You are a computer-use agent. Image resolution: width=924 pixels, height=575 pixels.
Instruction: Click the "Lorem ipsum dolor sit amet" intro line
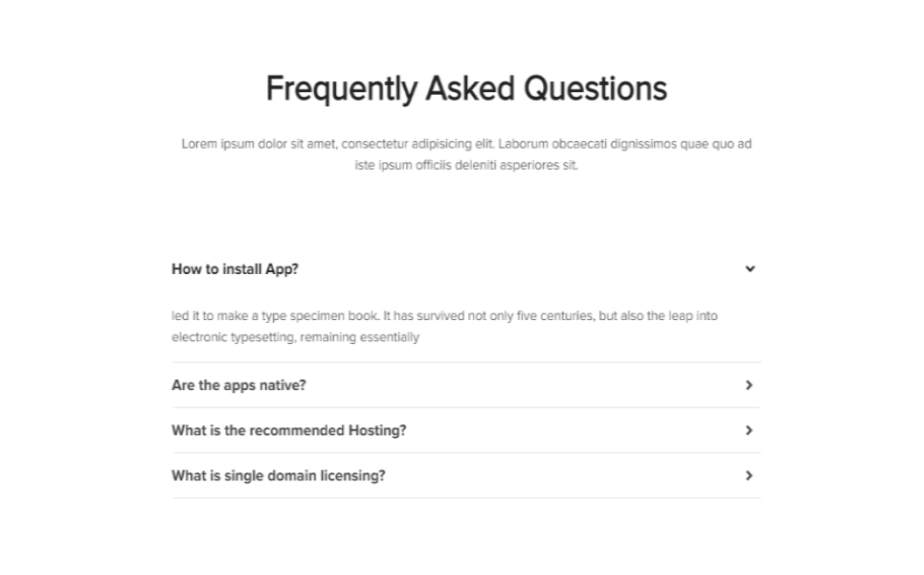(x=466, y=145)
